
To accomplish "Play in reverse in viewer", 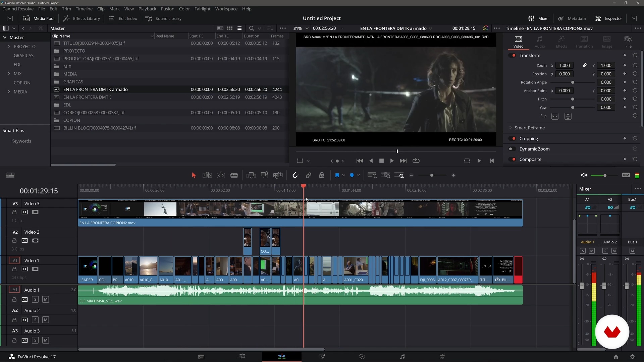I will (371, 161).
